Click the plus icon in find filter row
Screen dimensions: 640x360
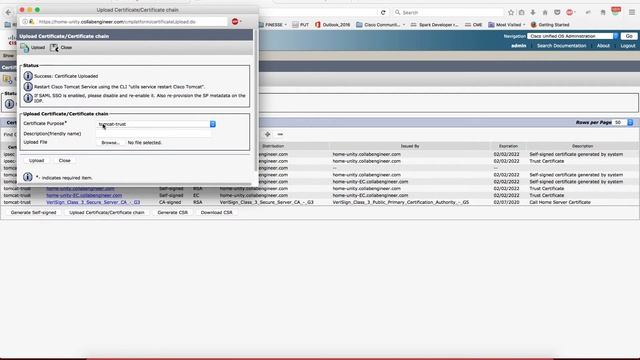268,134
